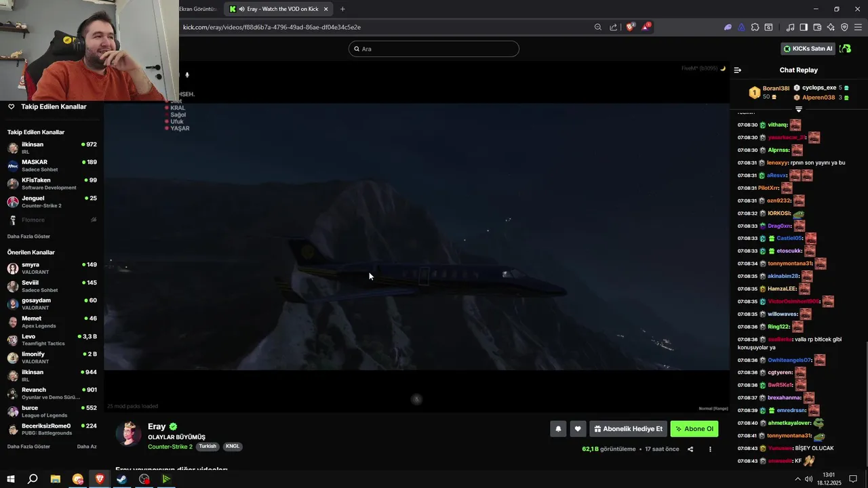
Task: Collapse the Chat Replay panel arrow icon
Action: 738,70
